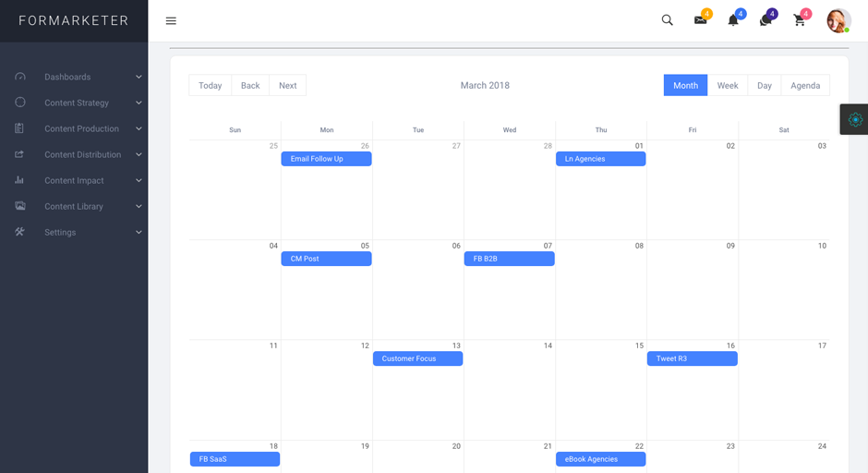Click the March 2018 title
The image size is (868, 473).
tap(485, 85)
